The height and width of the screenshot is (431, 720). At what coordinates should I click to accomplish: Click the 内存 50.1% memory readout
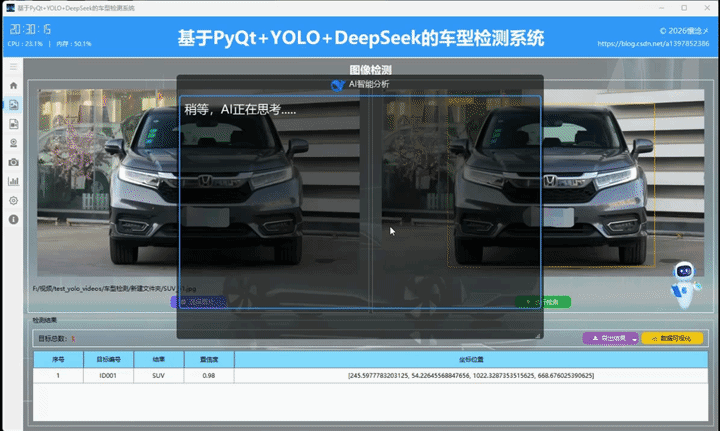[x=74, y=44]
